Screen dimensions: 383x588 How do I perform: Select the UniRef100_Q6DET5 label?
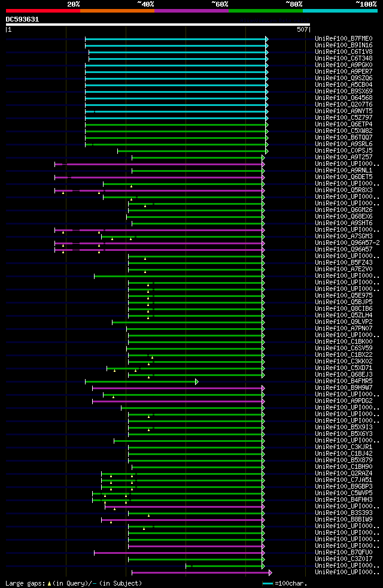pyautogui.click(x=344, y=177)
